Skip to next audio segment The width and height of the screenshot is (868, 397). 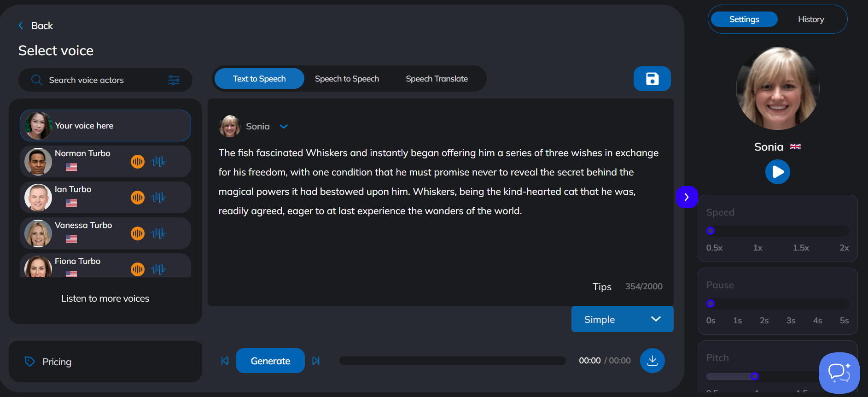click(x=316, y=361)
